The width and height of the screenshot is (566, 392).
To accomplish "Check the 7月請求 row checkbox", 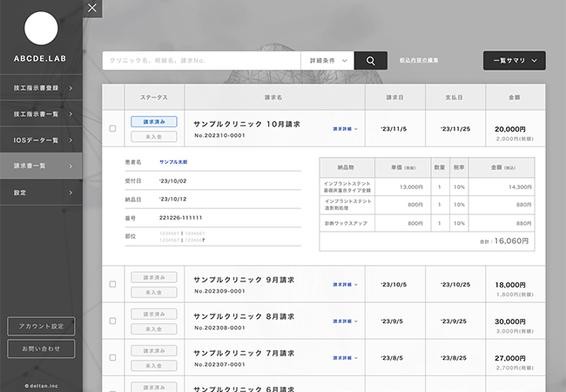I will tap(112, 357).
